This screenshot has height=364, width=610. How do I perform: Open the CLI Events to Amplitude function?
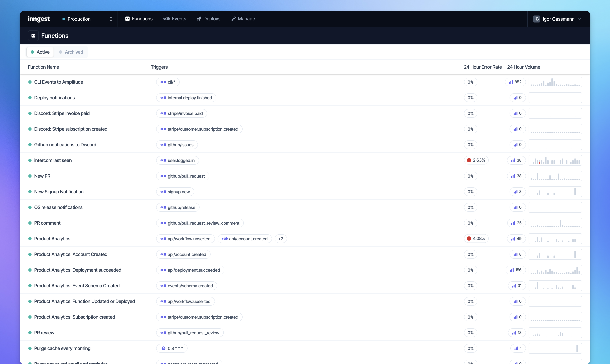point(58,82)
